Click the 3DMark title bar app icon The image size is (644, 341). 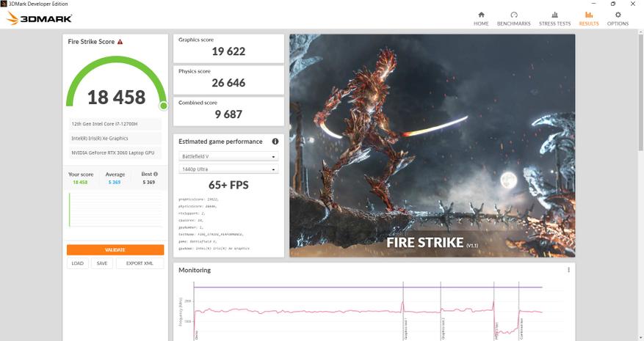click(4, 4)
